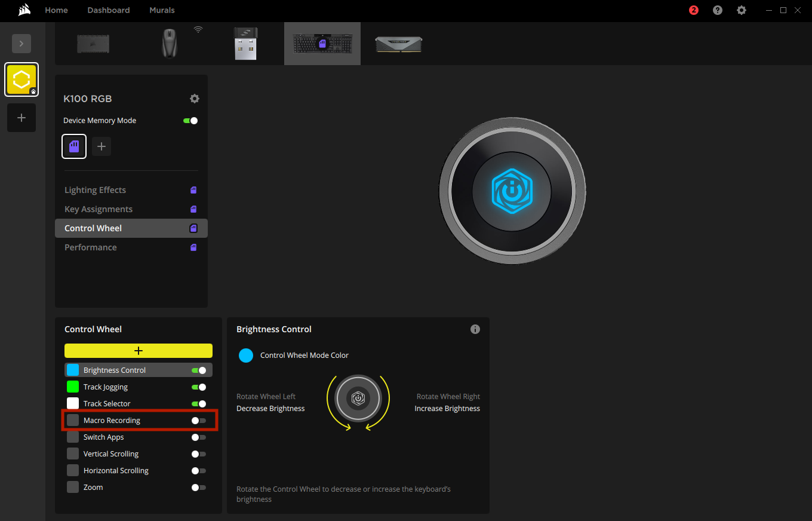Enable the Macro Recording toggle
The width and height of the screenshot is (812, 521).
[199, 421]
